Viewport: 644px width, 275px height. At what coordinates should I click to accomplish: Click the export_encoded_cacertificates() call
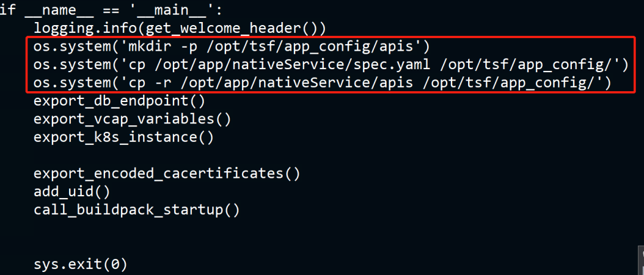[x=166, y=174]
